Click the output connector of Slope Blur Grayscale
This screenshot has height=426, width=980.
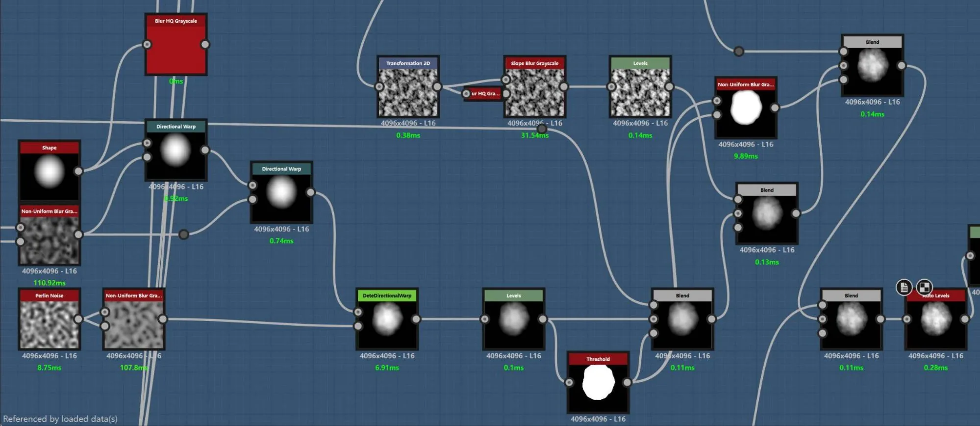pyautogui.click(x=564, y=87)
